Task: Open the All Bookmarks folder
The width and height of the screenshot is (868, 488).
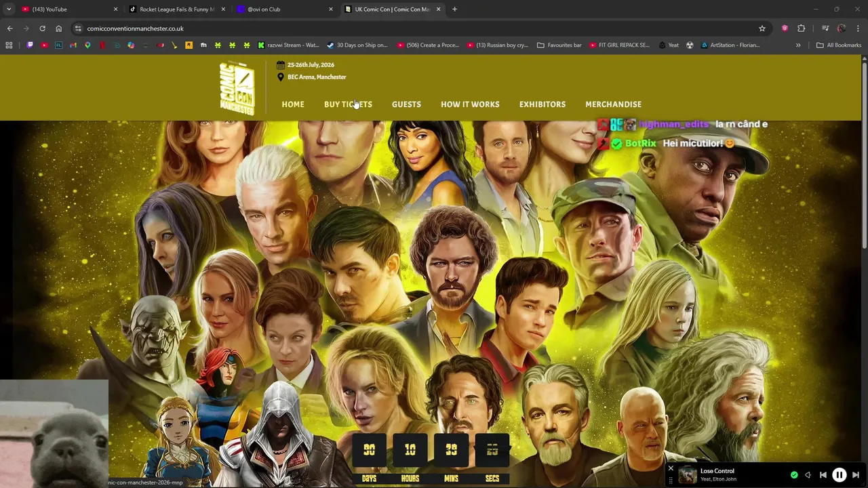Action: tap(839, 45)
